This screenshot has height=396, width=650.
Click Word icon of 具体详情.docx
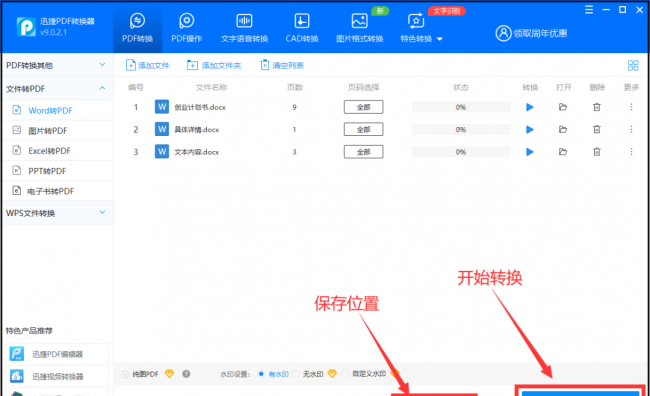pyautogui.click(x=162, y=129)
